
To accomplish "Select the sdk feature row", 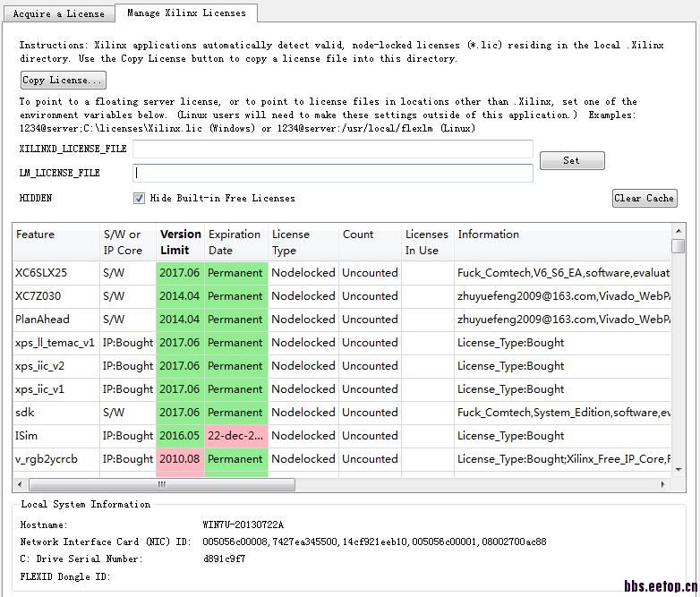I will pos(342,412).
